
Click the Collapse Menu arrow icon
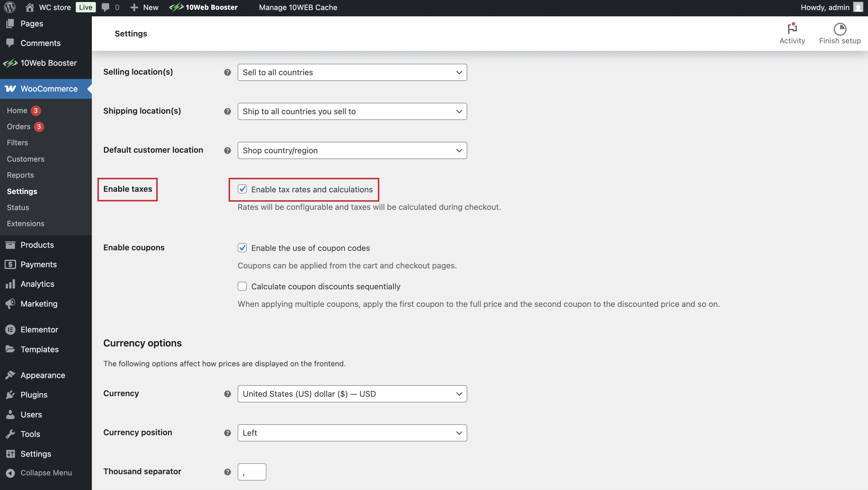(x=10, y=473)
